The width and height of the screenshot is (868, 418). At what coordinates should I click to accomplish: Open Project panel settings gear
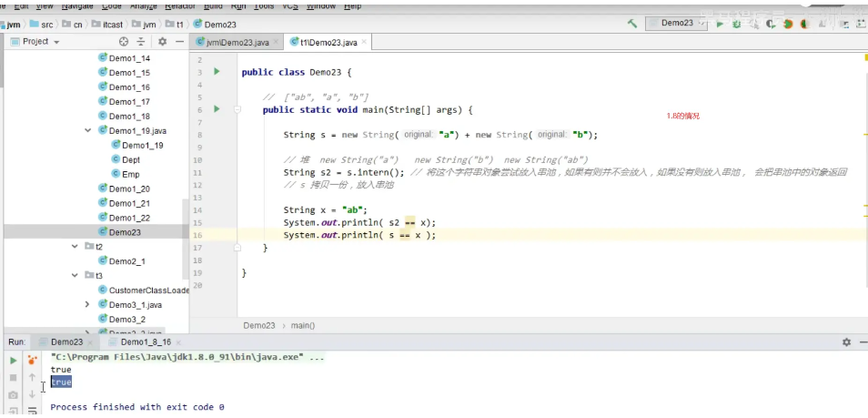click(x=162, y=42)
